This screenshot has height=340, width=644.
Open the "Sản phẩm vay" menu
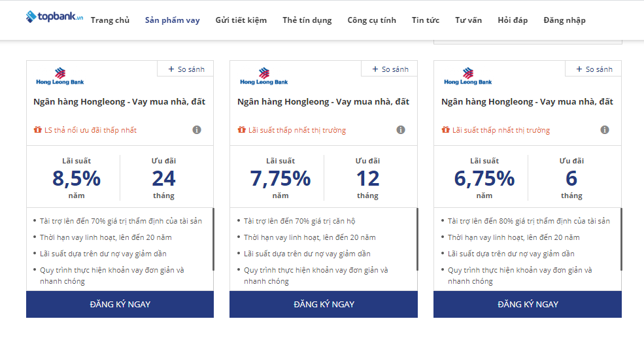(x=173, y=20)
